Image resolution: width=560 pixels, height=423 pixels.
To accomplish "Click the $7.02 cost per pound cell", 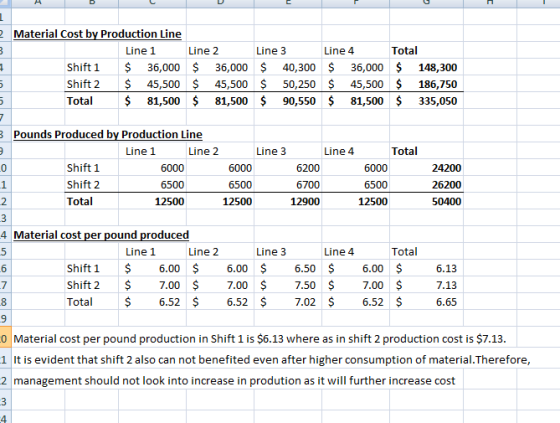I will 288,302.
